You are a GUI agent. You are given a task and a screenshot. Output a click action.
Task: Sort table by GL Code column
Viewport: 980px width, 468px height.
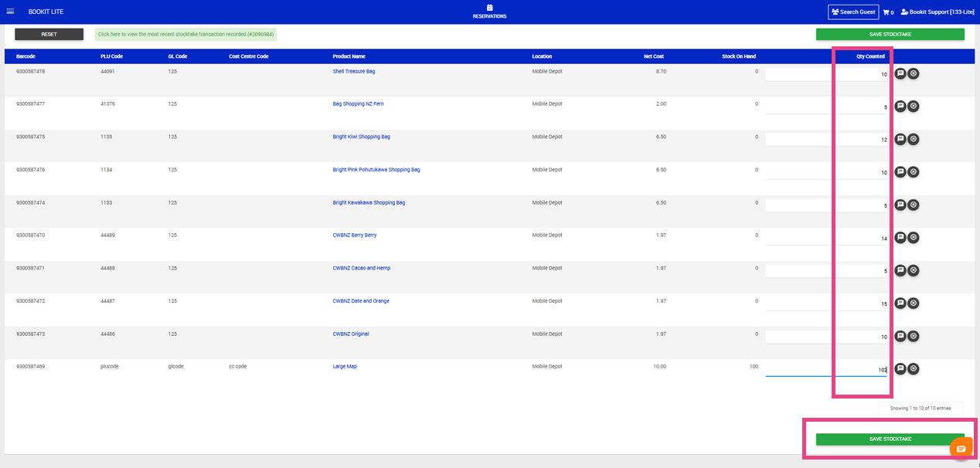[178, 56]
